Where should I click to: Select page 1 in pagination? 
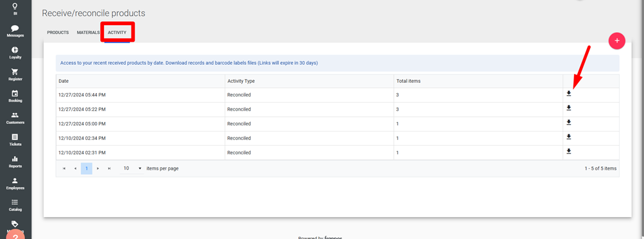(x=87, y=168)
